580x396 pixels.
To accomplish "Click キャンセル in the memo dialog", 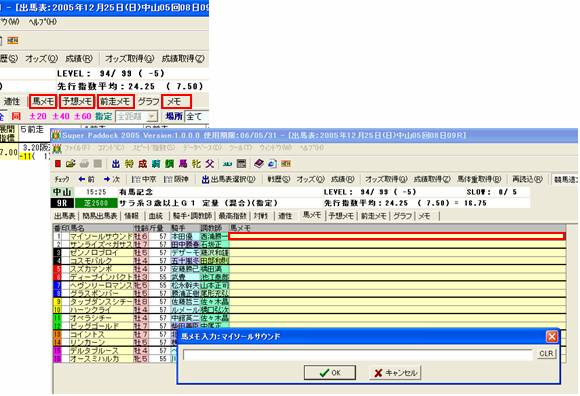I will (x=395, y=372).
